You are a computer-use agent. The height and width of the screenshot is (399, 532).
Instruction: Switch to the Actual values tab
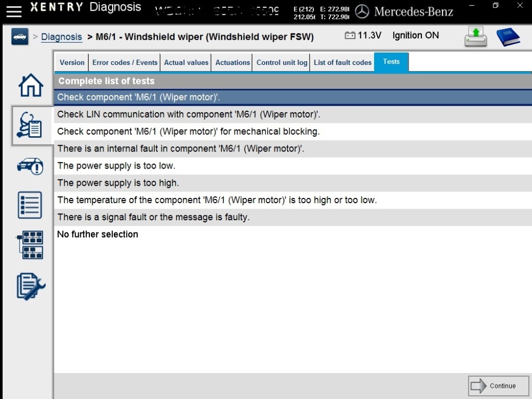(186, 62)
